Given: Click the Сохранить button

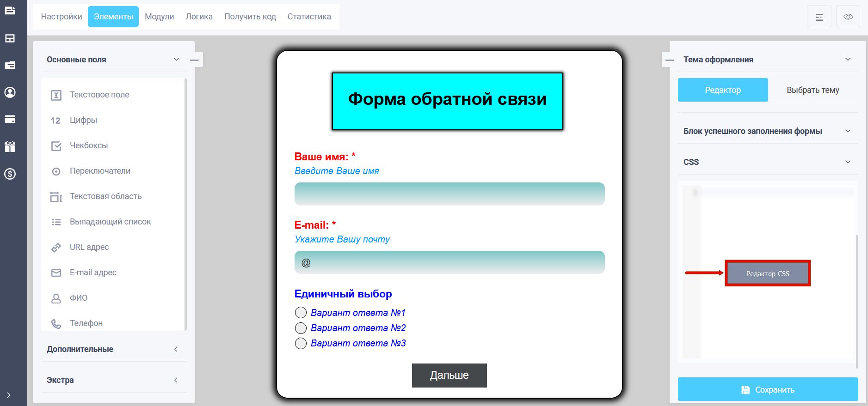Looking at the screenshot, I should (x=768, y=389).
